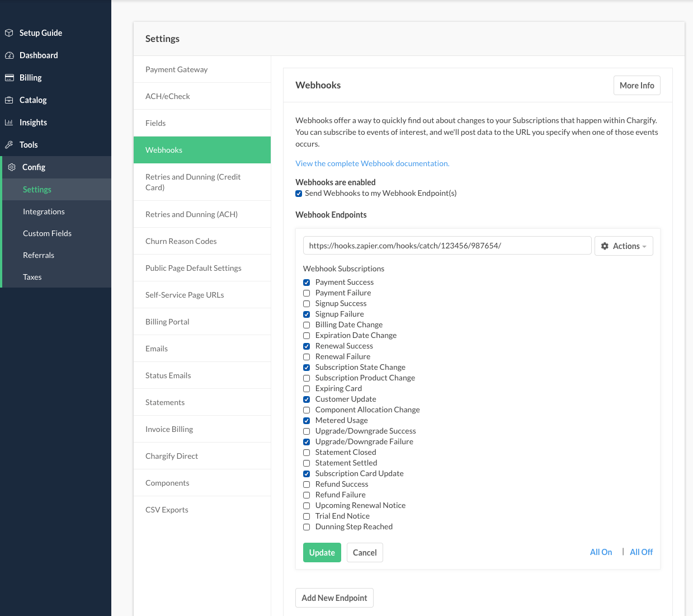
Task: Select Chargify Direct settings tab
Action: point(202,456)
